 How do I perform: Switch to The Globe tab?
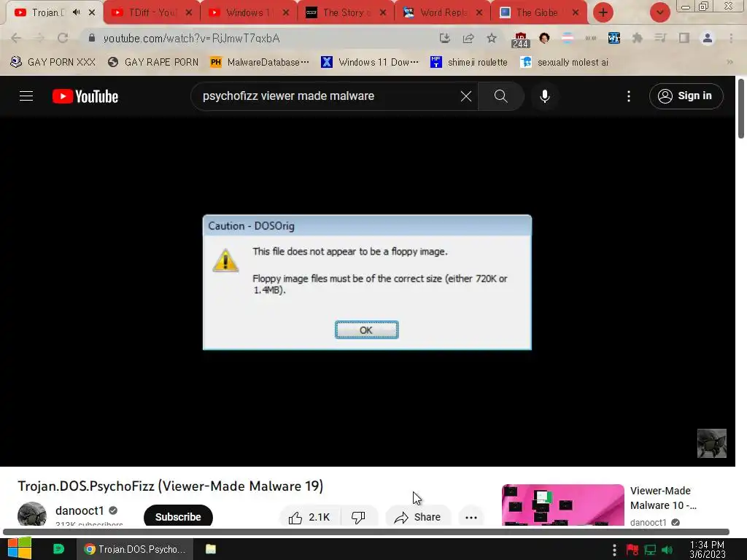coord(540,12)
